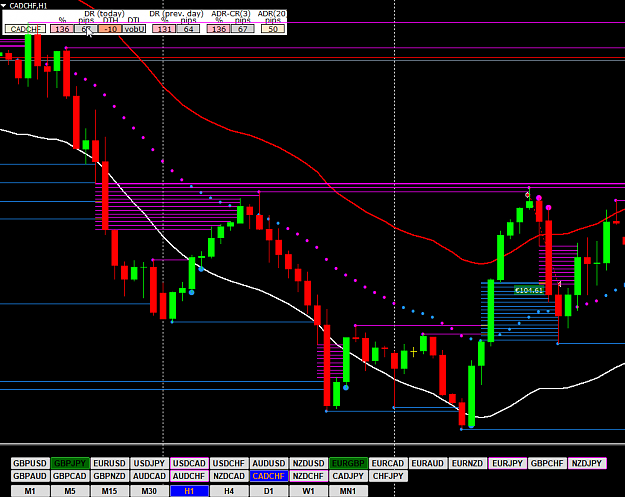
Task: Open the CADCHF,H1 chart title dropdown arrow
Action: 4,6
